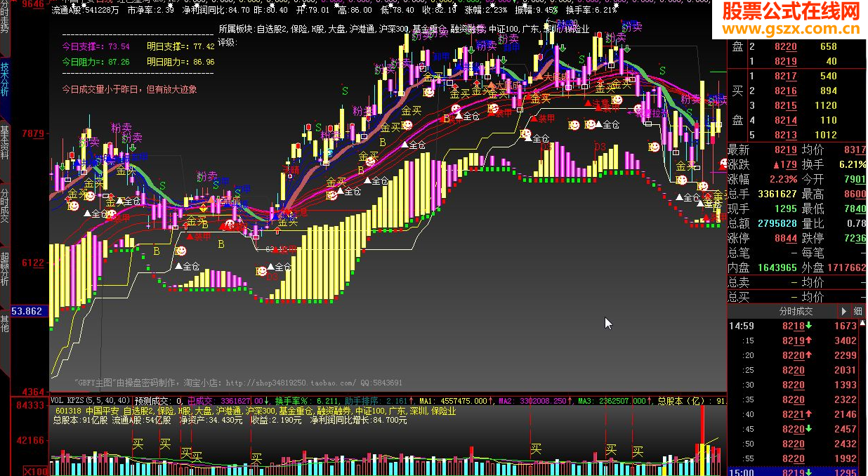Open the 基本资料 side tab

point(5,141)
